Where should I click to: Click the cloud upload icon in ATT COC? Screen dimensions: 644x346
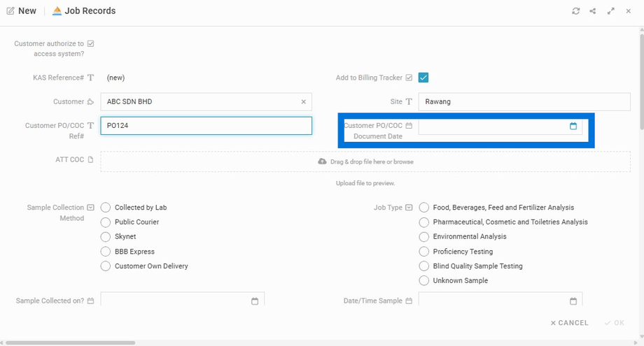pyautogui.click(x=323, y=161)
